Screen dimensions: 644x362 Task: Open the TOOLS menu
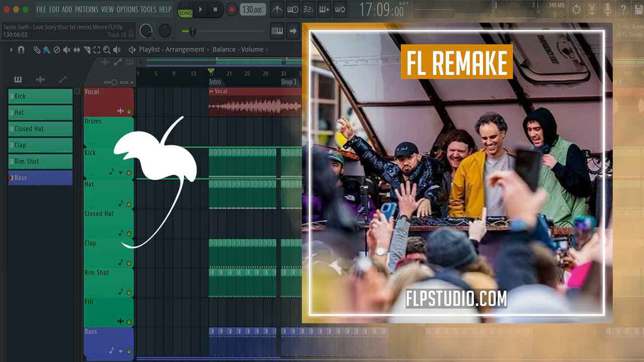(148, 10)
